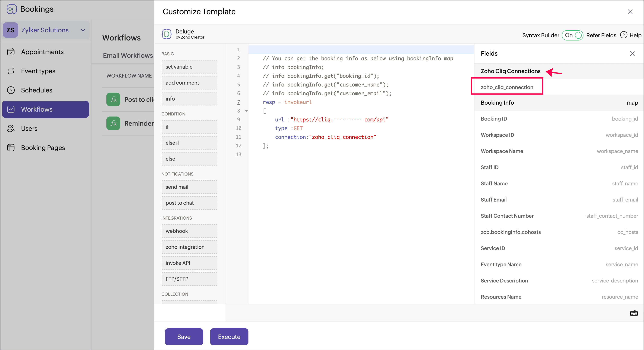Click the Event types repeat icon
This screenshot has height=350, width=644.
point(11,71)
